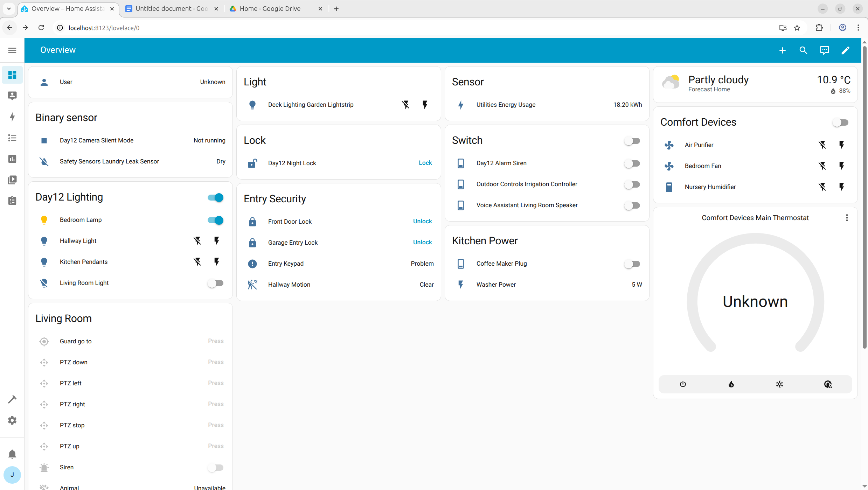This screenshot has height=490, width=868.
Task: Open the browser tab search dropdown
Action: pyautogui.click(x=9, y=9)
